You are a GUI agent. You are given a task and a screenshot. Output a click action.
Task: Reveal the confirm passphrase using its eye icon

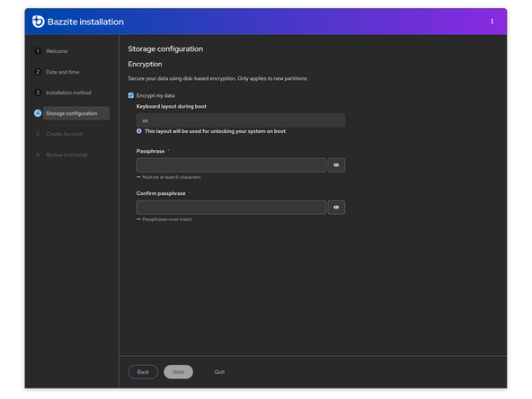[x=336, y=208]
